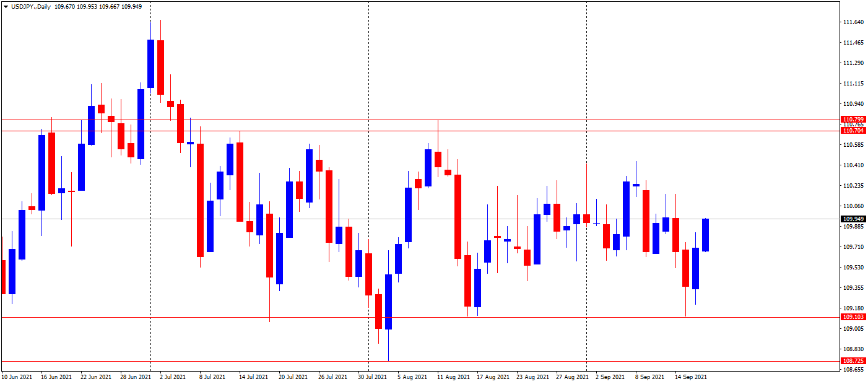Screen dimensions: 868x384
Task: Click the 14 Sep 2021 date label
Action: coord(690,377)
